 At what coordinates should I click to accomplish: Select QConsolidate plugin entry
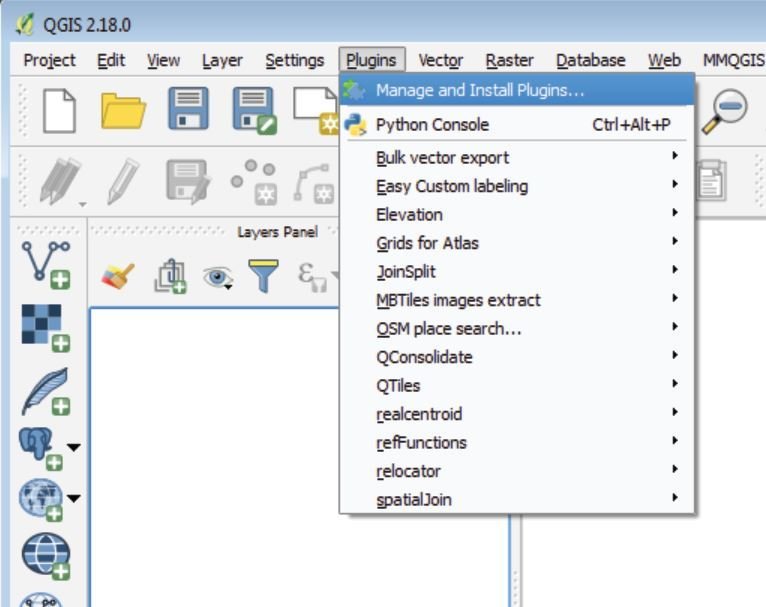pyautogui.click(x=517, y=357)
